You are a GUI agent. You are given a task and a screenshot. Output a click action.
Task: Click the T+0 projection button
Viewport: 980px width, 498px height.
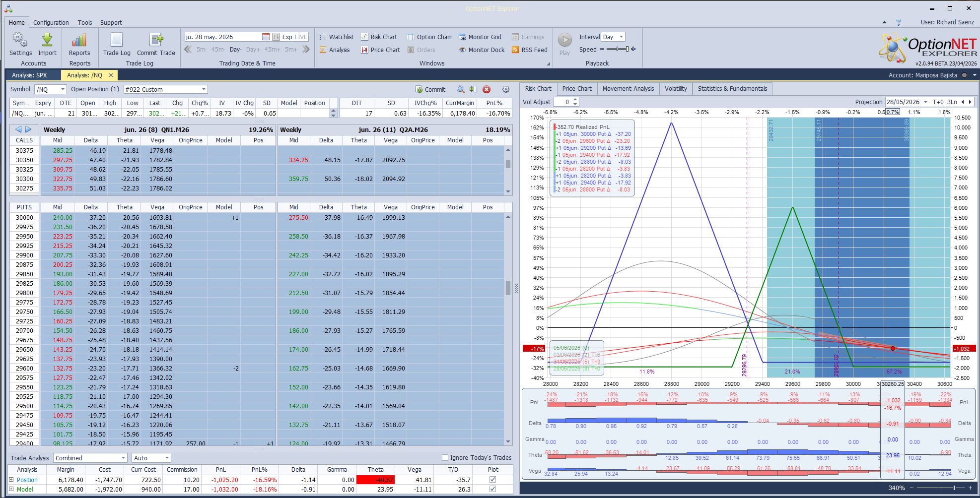coord(938,102)
